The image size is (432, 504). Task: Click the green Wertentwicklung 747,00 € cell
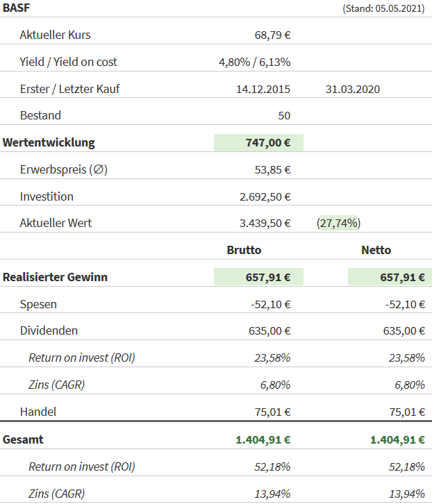tap(258, 143)
